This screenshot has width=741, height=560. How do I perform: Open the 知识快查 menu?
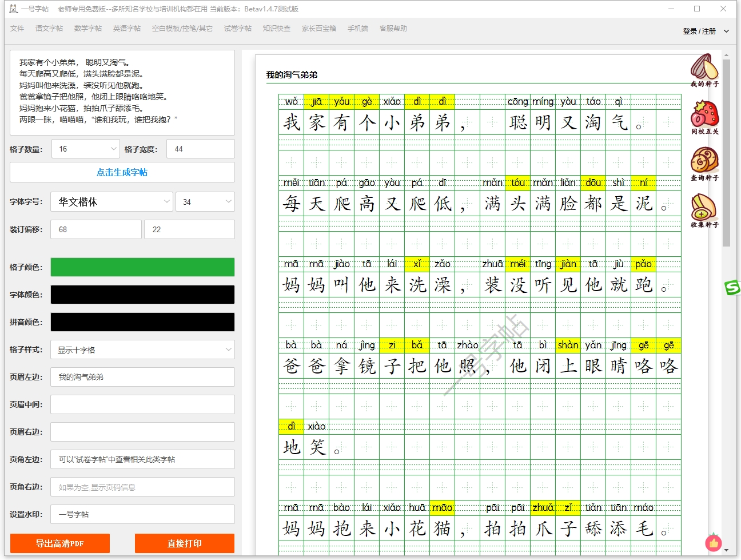pyautogui.click(x=277, y=28)
